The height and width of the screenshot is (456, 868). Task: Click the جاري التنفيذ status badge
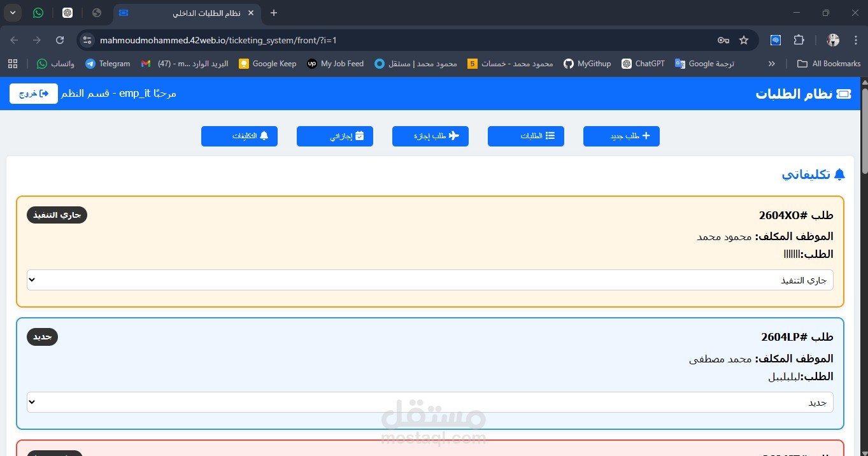(57, 215)
